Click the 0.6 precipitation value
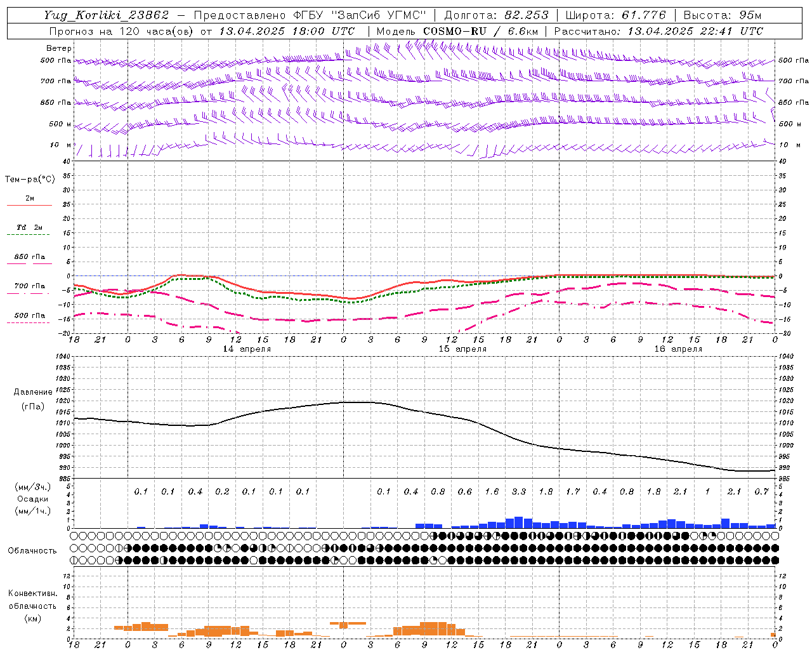Screen dimensions: 812x650 (464, 491)
